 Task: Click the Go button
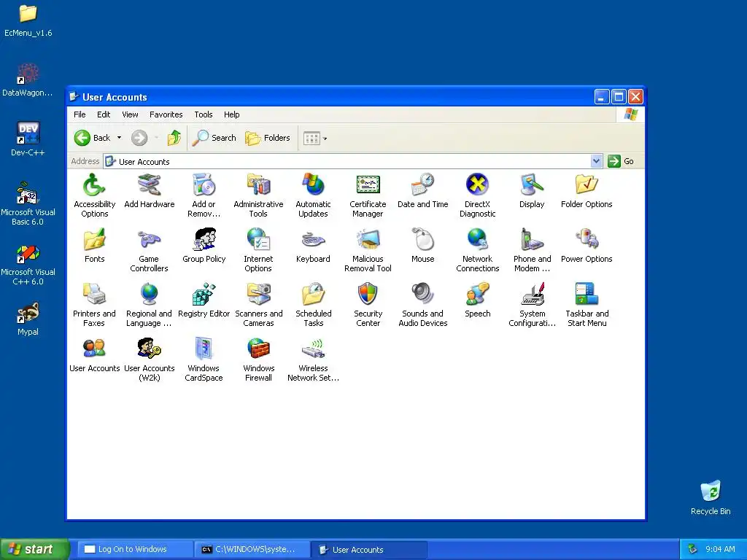[x=622, y=161]
